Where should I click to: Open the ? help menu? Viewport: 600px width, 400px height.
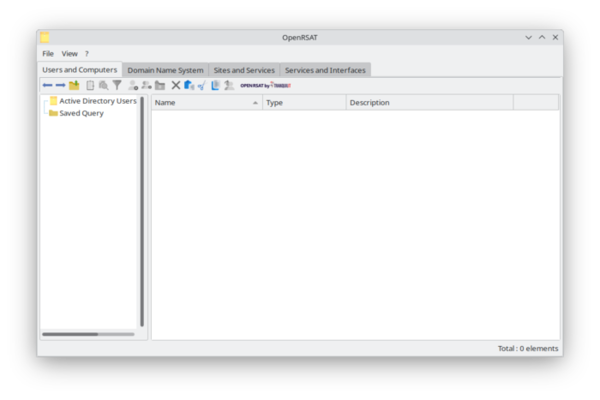[86, 53]
